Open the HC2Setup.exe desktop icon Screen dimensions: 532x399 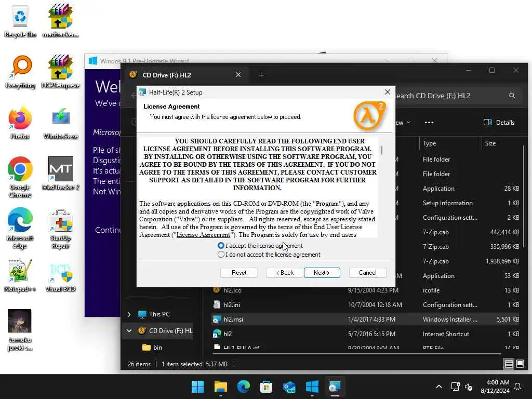60,72
